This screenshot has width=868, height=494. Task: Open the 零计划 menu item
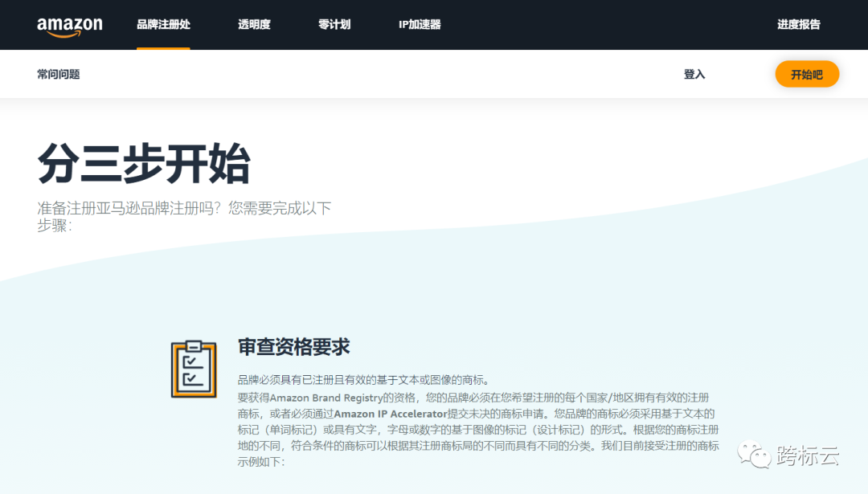tap(334, 24)
